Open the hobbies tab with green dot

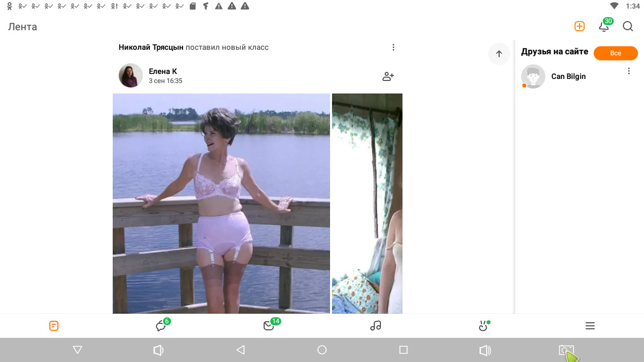click(483, 326)
